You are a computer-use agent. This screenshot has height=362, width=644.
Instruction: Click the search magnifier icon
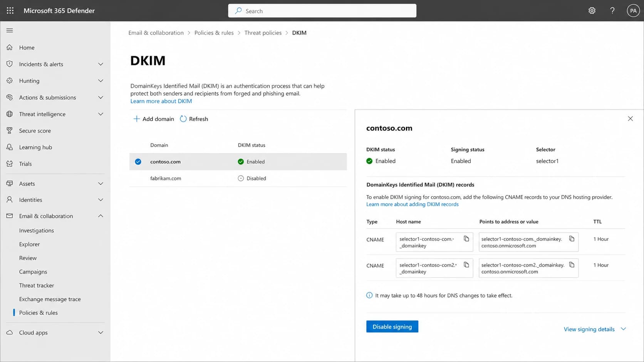(238, 11)
